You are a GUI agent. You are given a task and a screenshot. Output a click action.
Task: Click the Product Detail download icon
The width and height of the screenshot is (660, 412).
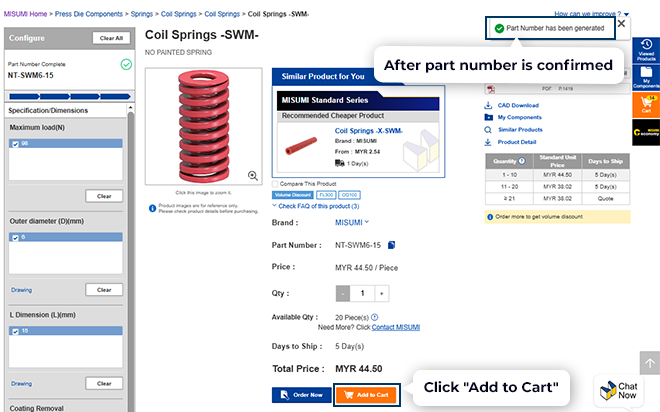coord(488,142)
